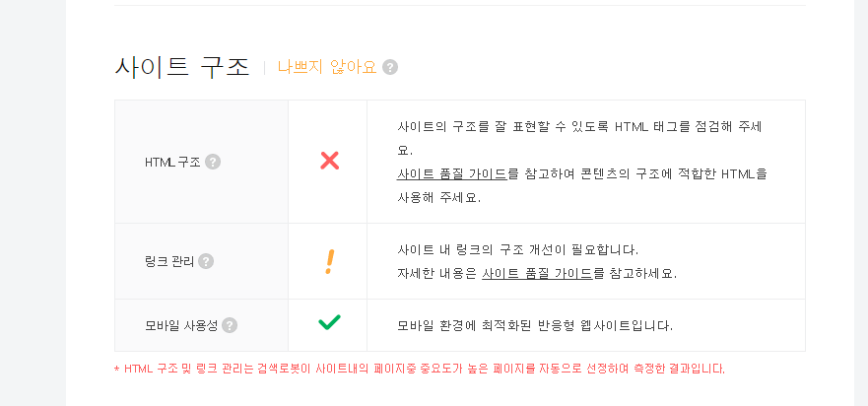Screen dimensions: 868x406
Task: Select the 나쁘지 않아요 rating text
Action: point(326,67)
